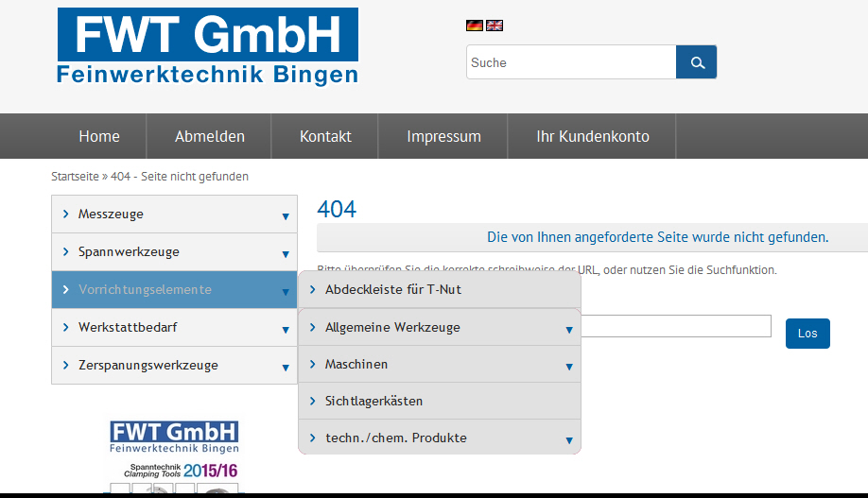Type in the Suche search field
The image size is (868, 498).
pyautogui.click(x=571, y=62)
